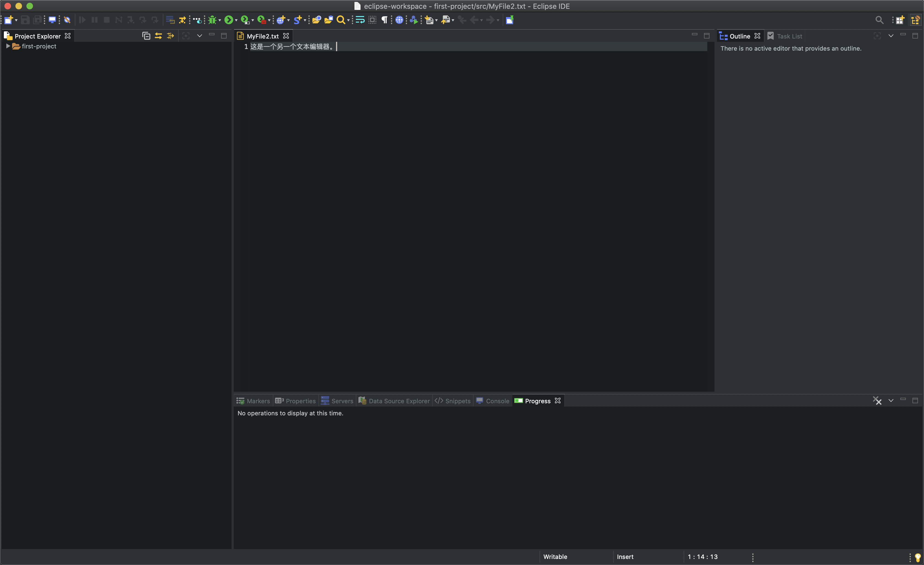924x565 pixels.
Task: Close the MyFile2.txt editor tab
Action: [286, 36]
